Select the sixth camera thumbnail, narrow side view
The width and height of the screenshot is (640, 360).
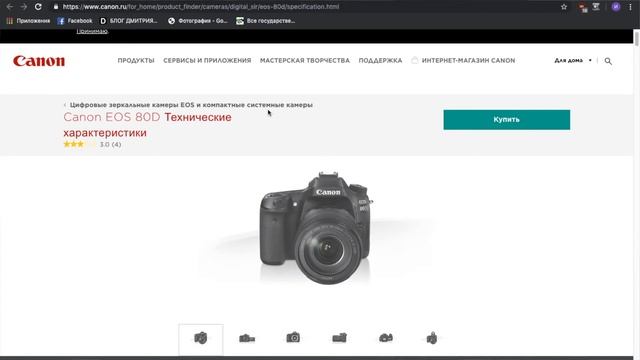click(432, 338)
